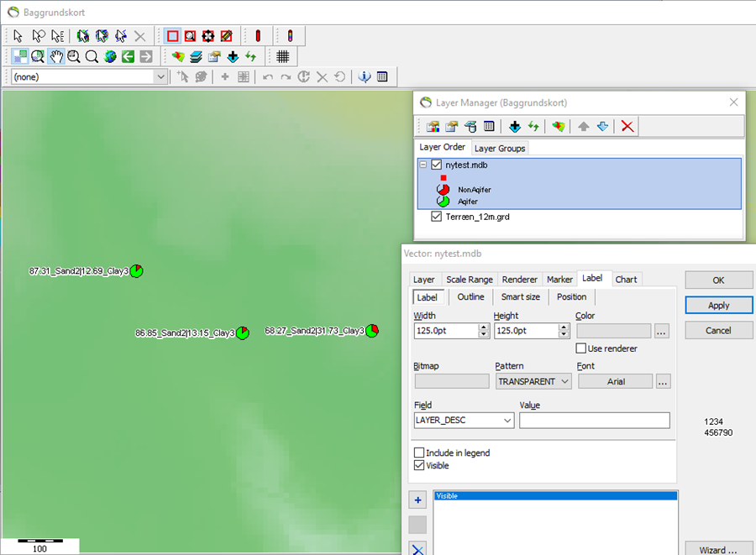This screenshot has height=555, width=756.
Task: Open the table icon next to info icon
Action: (x=382, y=76)
